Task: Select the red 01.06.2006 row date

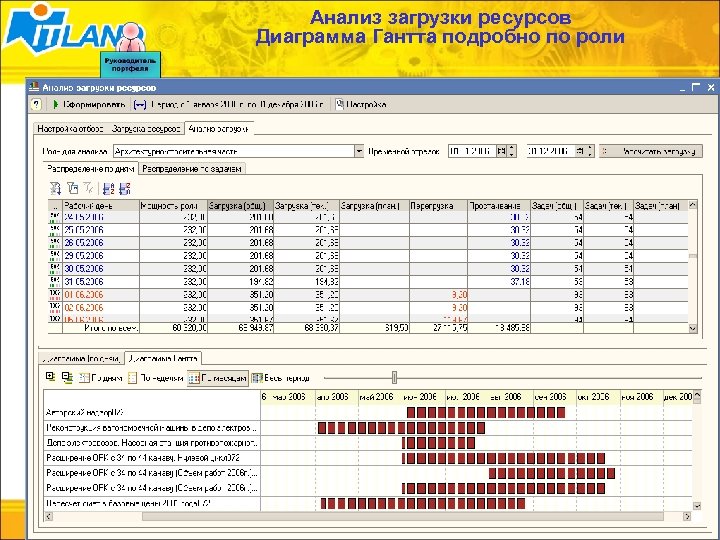Action: pos(84,294)
